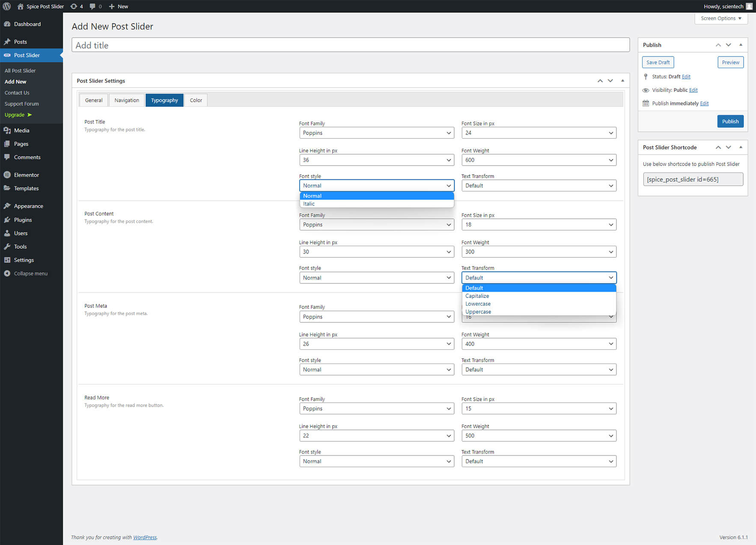The image size is (756, 545).
Task: Switch to the Color tab
Action: coord(196,100)
